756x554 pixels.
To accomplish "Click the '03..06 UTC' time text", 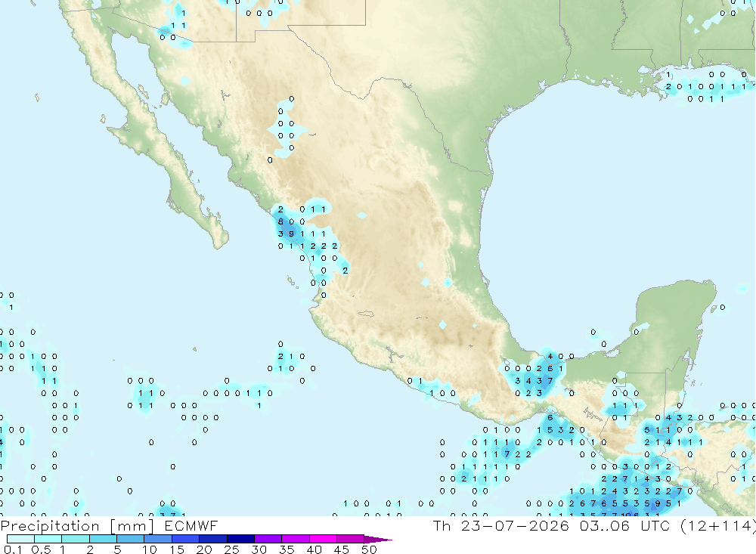I will click(x=624, y=525).
